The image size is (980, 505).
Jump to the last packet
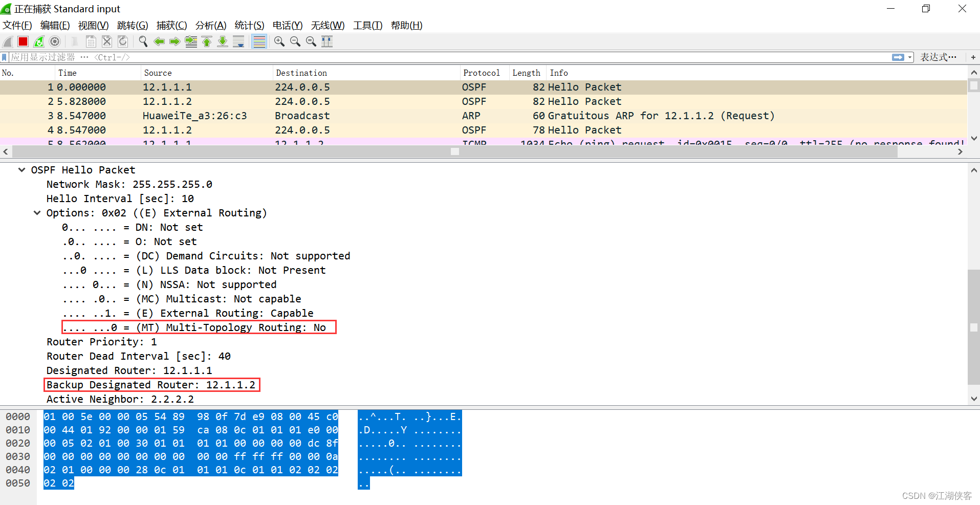click(223, 42)
